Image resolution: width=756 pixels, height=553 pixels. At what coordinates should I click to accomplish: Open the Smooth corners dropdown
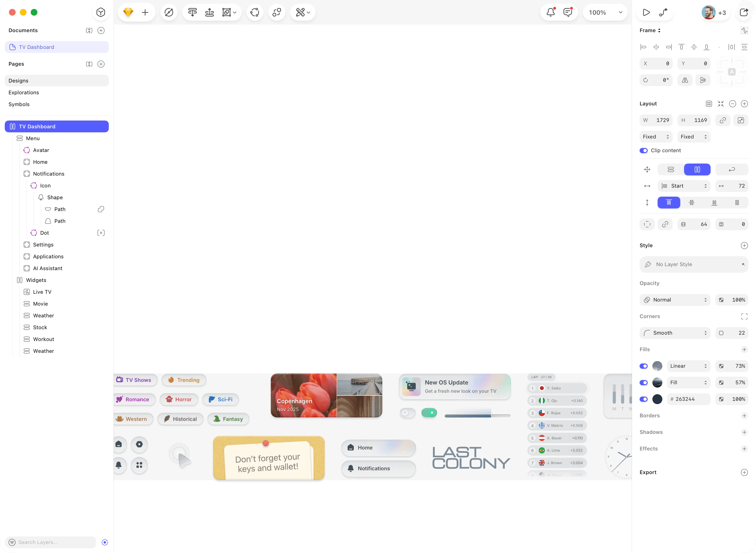675,333
